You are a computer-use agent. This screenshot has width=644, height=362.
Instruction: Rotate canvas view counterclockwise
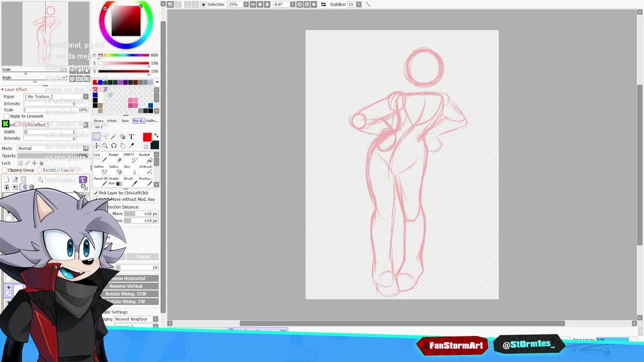pyautogui.click(x=299, y=4)
